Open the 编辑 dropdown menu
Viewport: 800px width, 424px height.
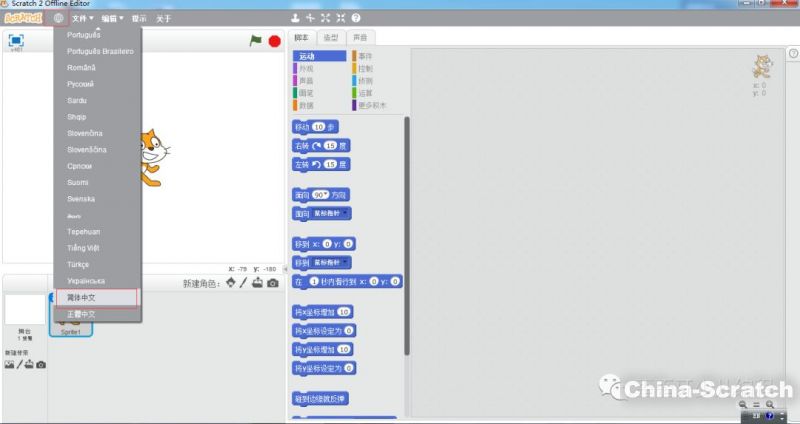(x=113, y=18)
